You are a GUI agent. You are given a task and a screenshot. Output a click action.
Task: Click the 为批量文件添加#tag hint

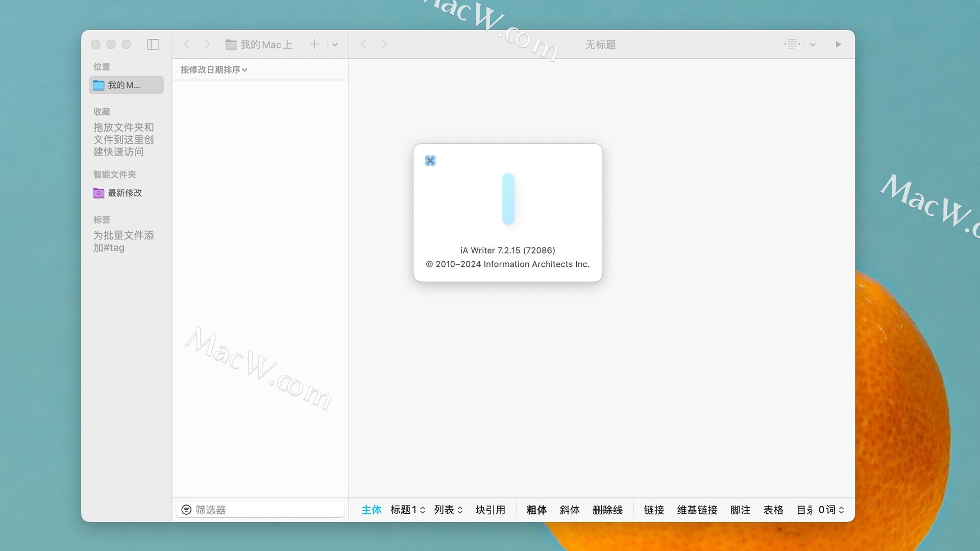coord(124,241)
